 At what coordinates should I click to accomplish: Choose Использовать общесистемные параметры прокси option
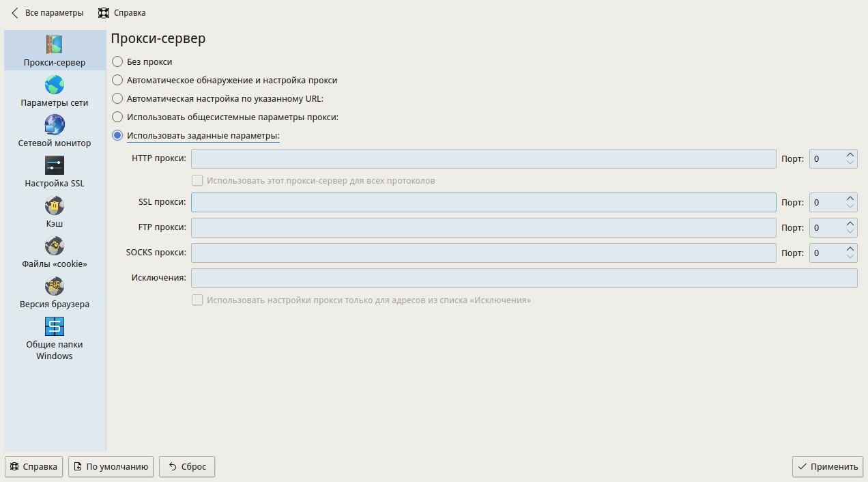click(117, 117)
